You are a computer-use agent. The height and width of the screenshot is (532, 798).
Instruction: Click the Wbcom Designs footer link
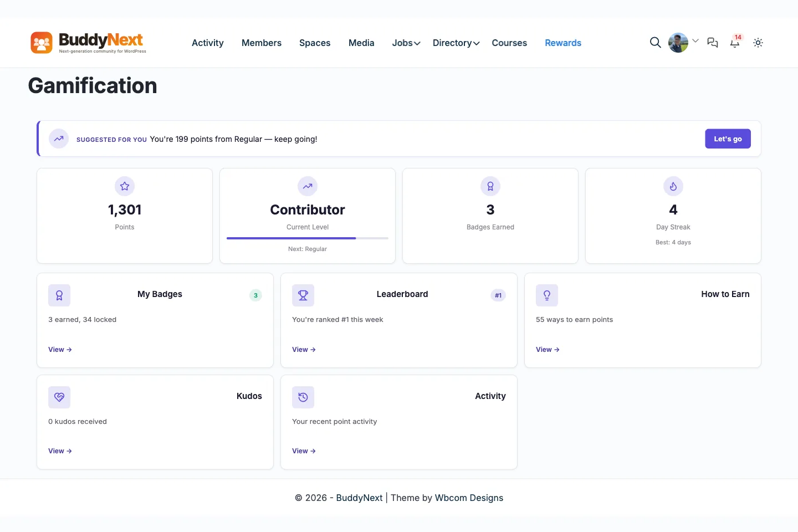tap(469, 498)
